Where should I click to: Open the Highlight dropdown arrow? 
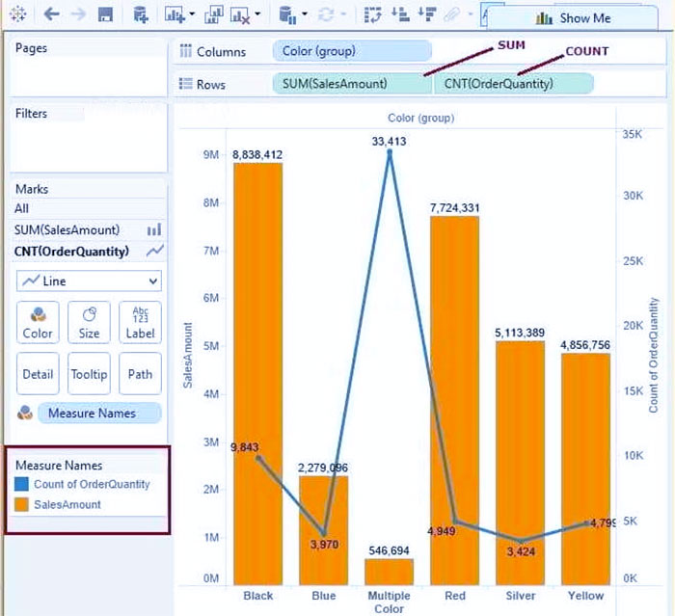(471, 14)
